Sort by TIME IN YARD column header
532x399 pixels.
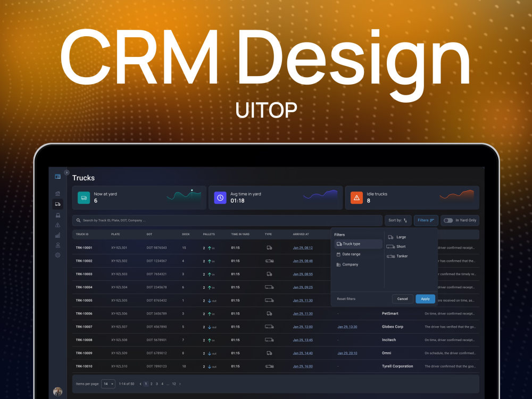click(x=240, y=234)
